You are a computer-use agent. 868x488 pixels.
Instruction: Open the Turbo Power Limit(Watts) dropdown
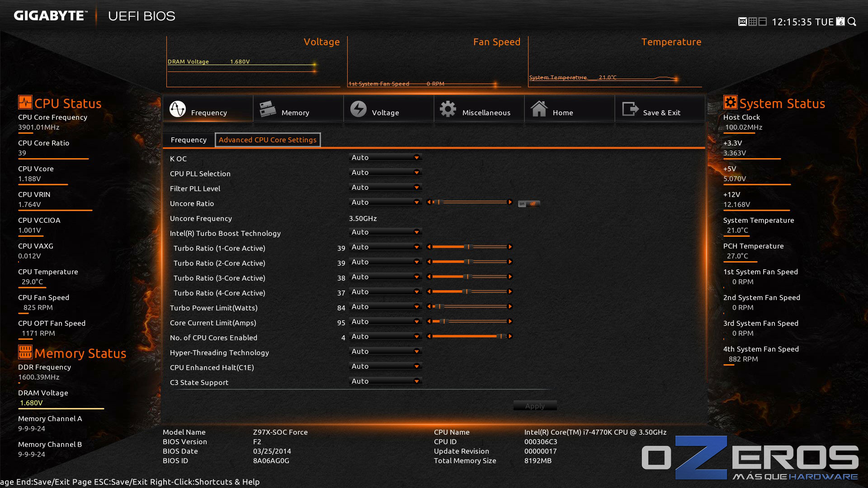(385, 306)
